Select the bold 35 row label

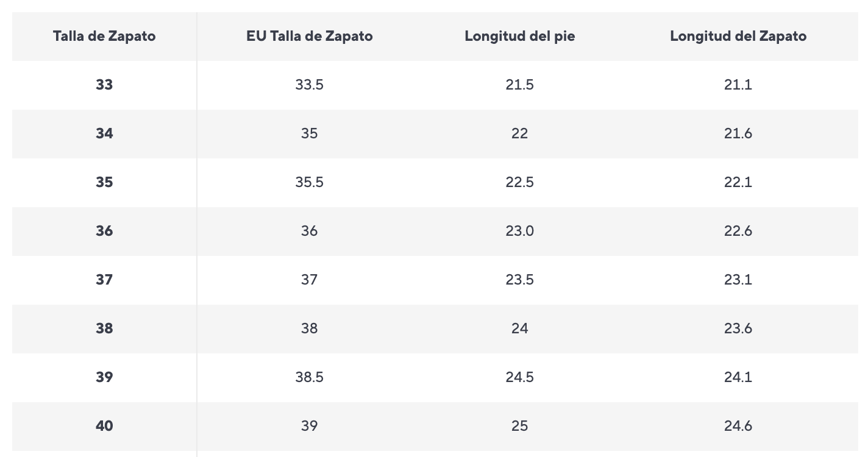tap(104, 182)
